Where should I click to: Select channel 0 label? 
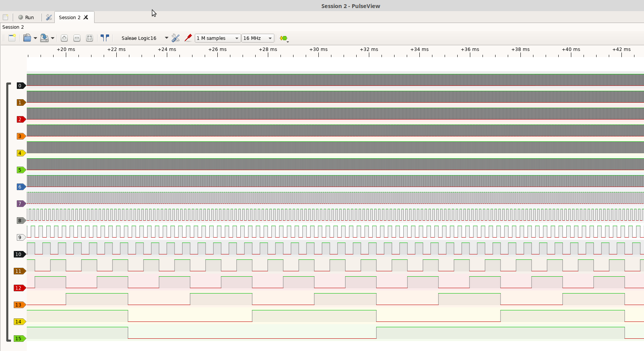coord(21,85)
